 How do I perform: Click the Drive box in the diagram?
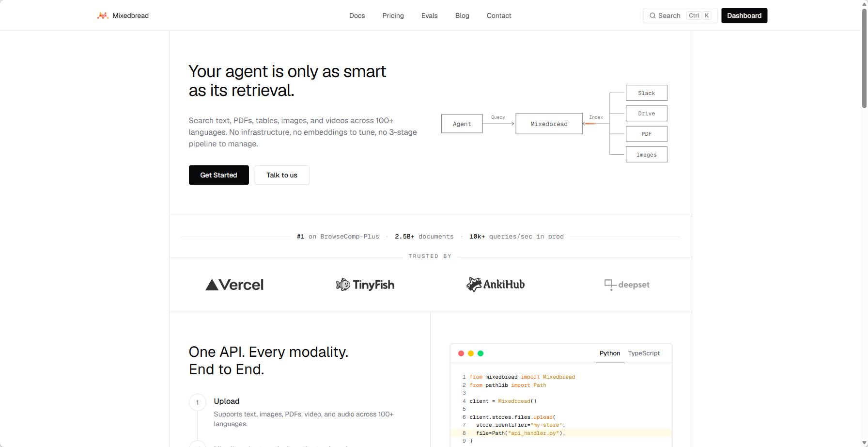(647, 113)
